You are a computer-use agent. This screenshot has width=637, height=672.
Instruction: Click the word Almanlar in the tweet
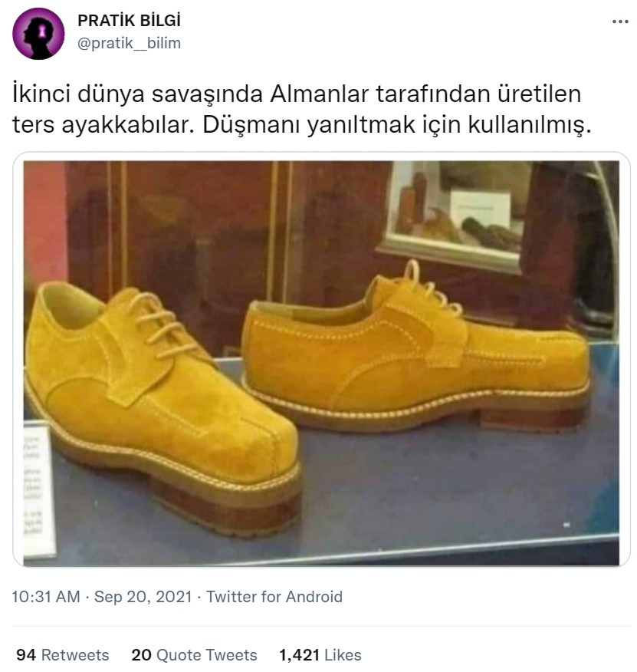click(x=320, y=94)
